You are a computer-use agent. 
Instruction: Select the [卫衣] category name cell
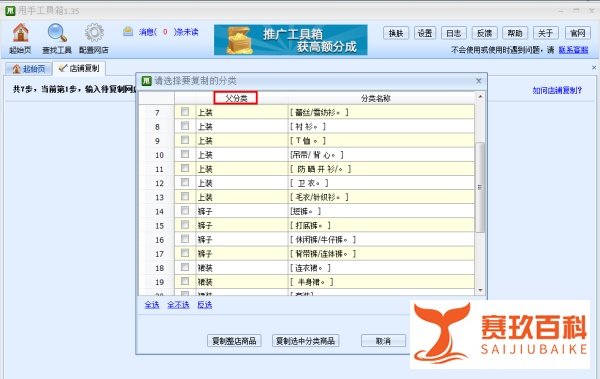pos(381,183)
